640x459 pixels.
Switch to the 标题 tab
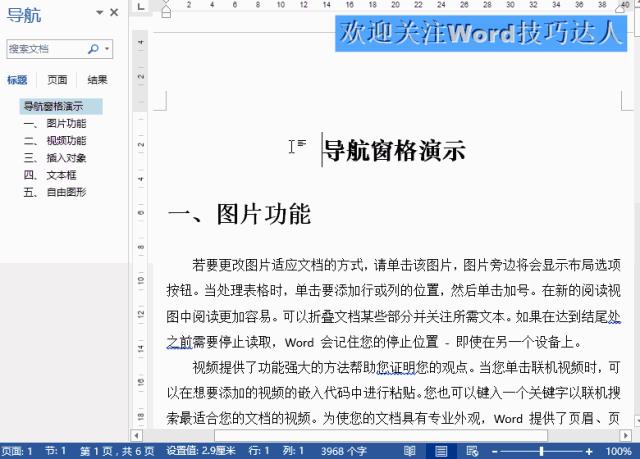point(17,80)
